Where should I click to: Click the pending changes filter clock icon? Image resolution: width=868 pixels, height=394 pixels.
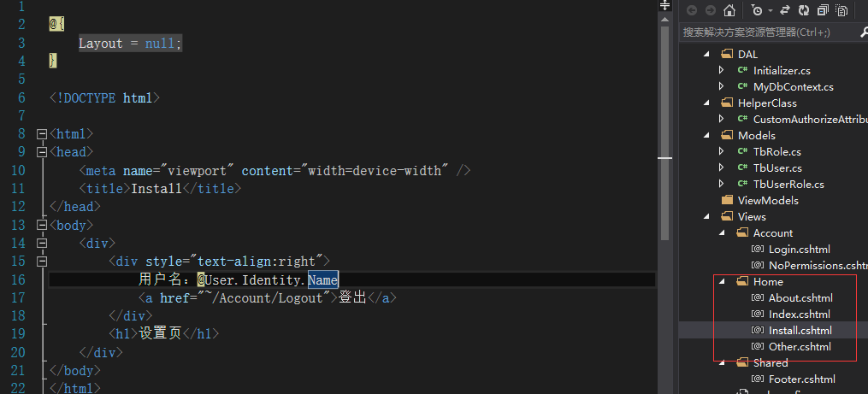click(757, 10)
